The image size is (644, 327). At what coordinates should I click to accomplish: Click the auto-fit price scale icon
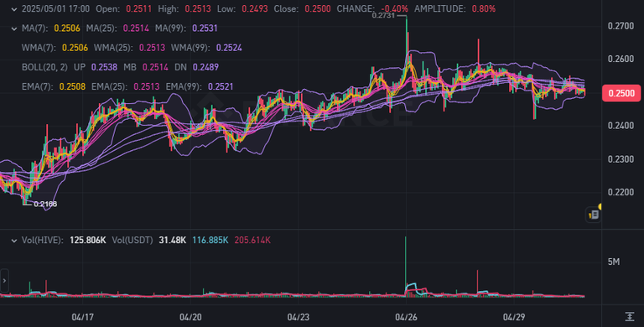(629, 316)
